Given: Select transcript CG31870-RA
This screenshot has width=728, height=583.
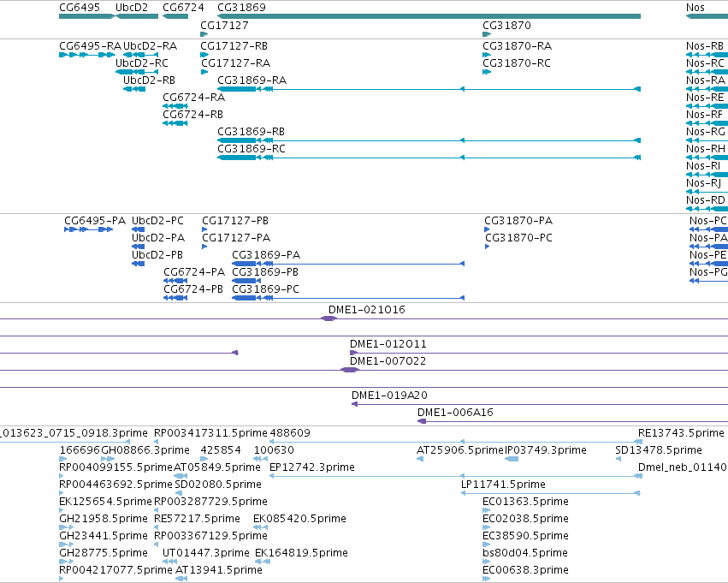Looking at the screenshot, I should (518, 46).
